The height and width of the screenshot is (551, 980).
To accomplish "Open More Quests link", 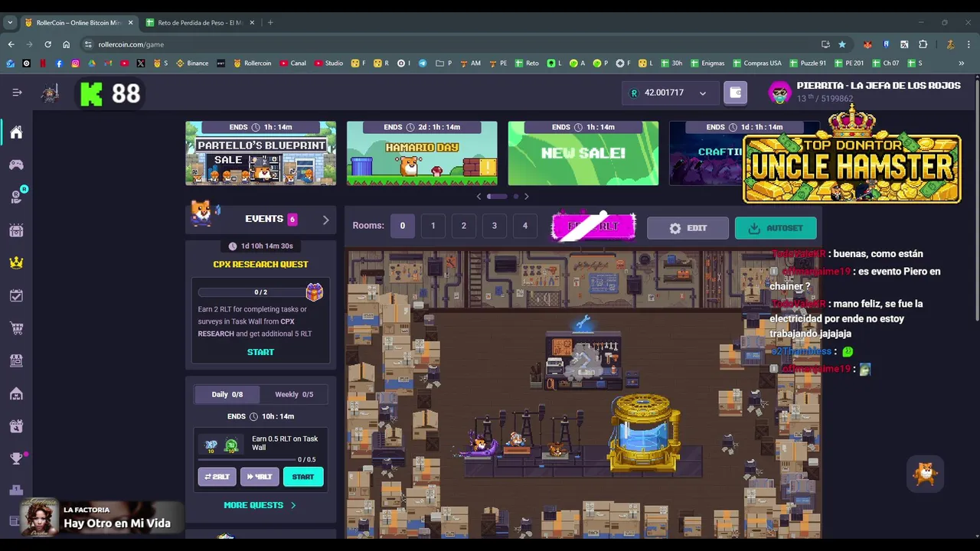I will pyautogui.click(x=260, y=505).
